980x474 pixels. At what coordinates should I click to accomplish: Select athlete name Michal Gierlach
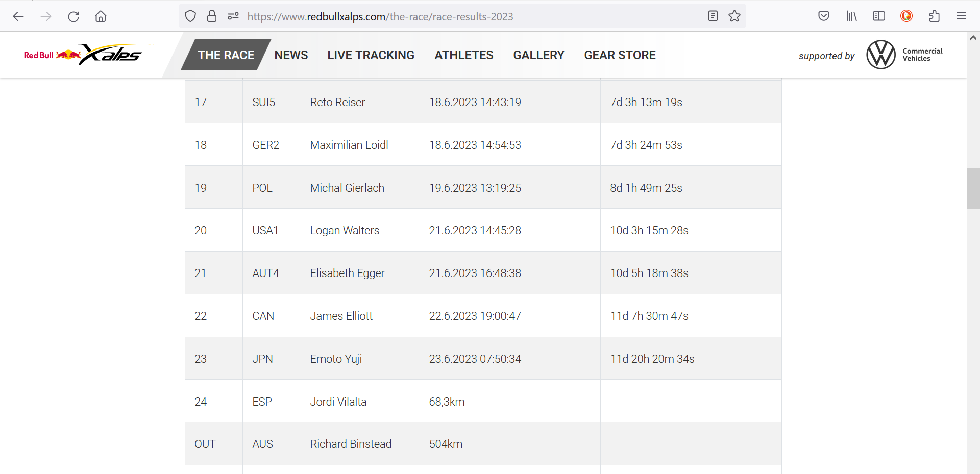347,188
